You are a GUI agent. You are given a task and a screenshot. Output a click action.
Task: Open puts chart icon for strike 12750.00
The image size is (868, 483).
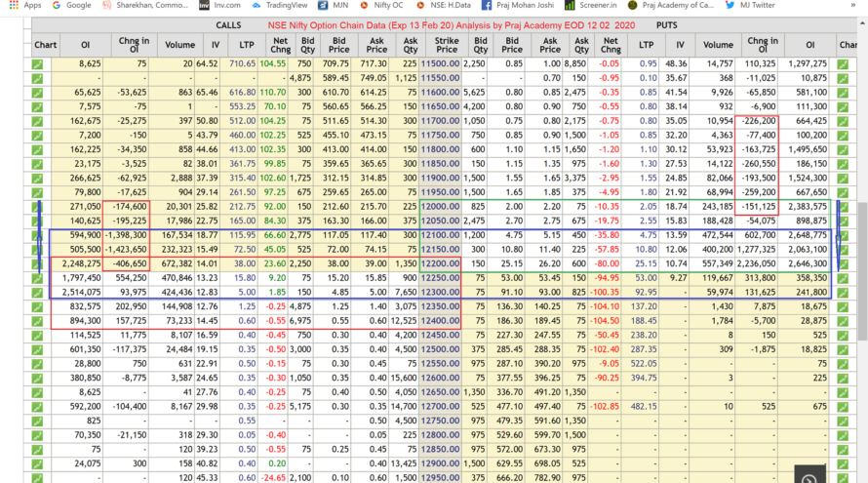[843, 422]
